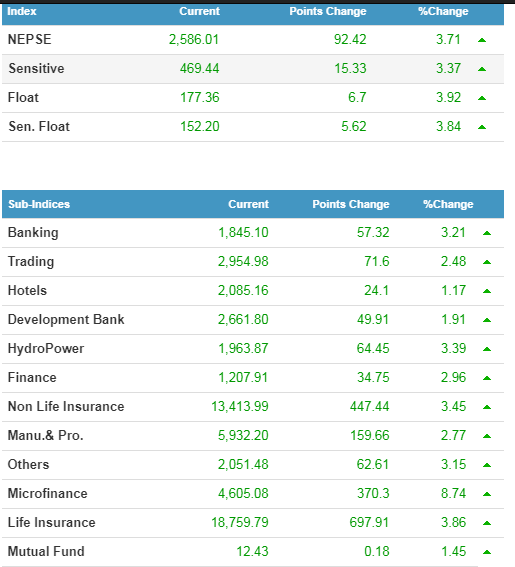Click the up arrow next to Microfinance
This screenshot has width=515, height=567.
[487, 494]
